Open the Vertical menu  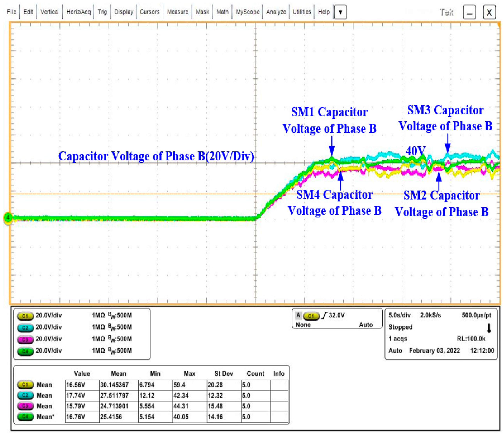pyautogui.click(x=49, y=12)
